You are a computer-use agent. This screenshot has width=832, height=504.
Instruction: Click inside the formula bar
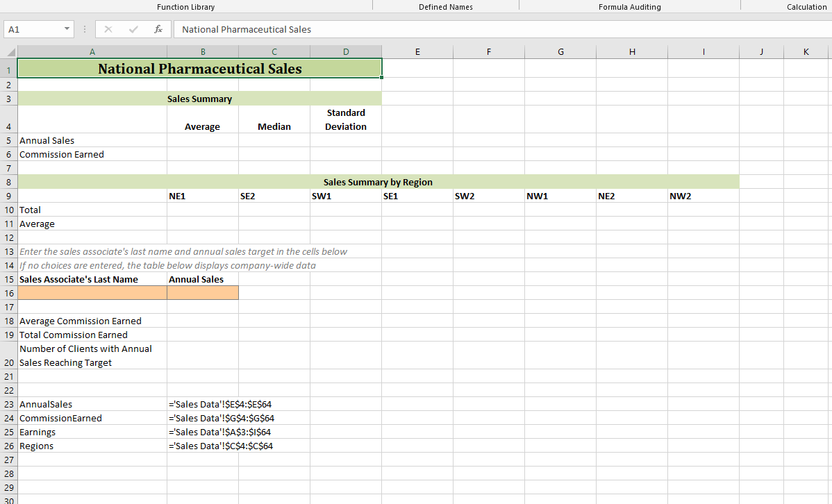pyautogui.click(x=347, y=29)
